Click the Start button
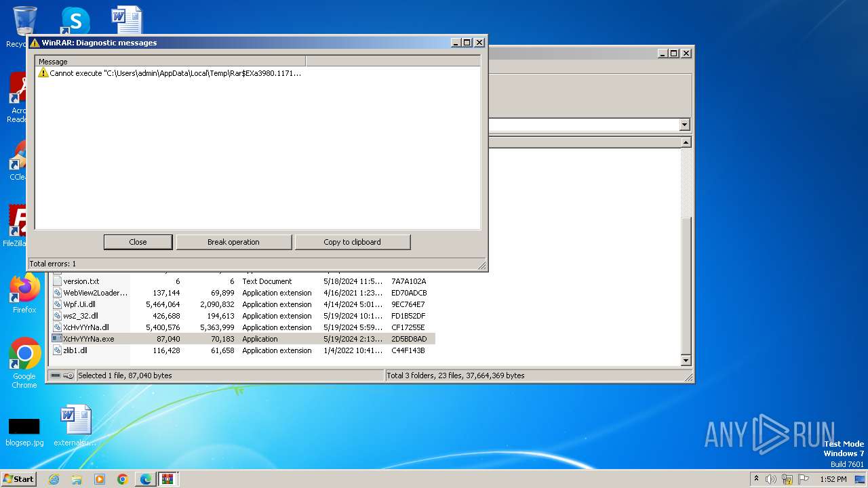Image resolution: width=868 pixels, height=488 pixels. tap(19, 479)
